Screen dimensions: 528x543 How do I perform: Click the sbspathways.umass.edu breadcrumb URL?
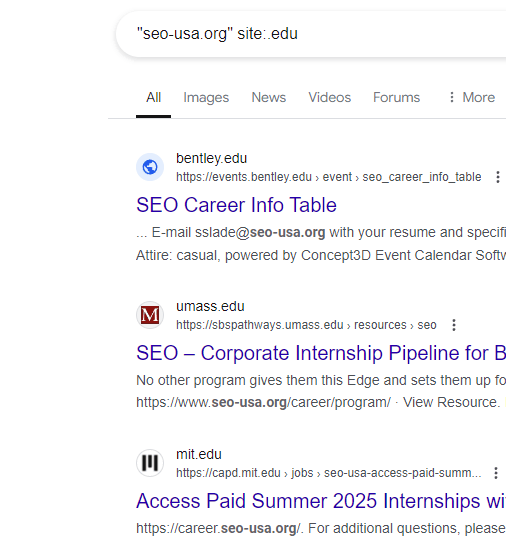click(306, 325)
